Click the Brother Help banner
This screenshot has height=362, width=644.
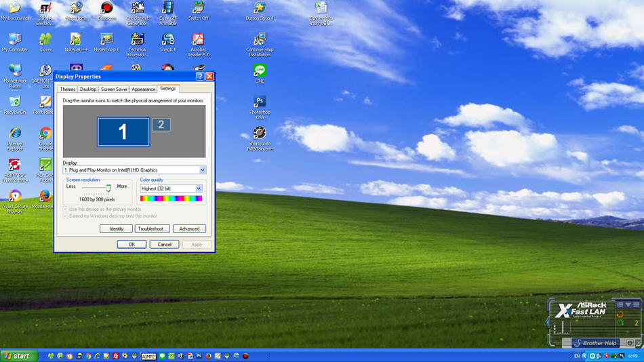[596, 343]
